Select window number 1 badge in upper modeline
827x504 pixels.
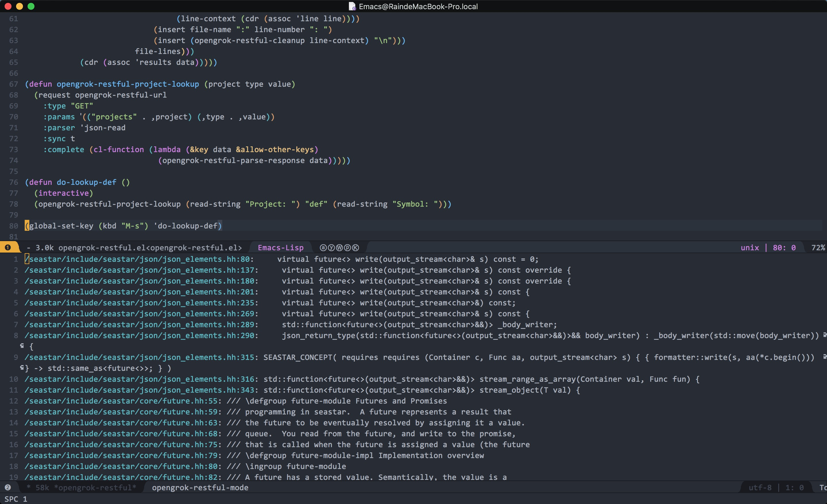8,247
